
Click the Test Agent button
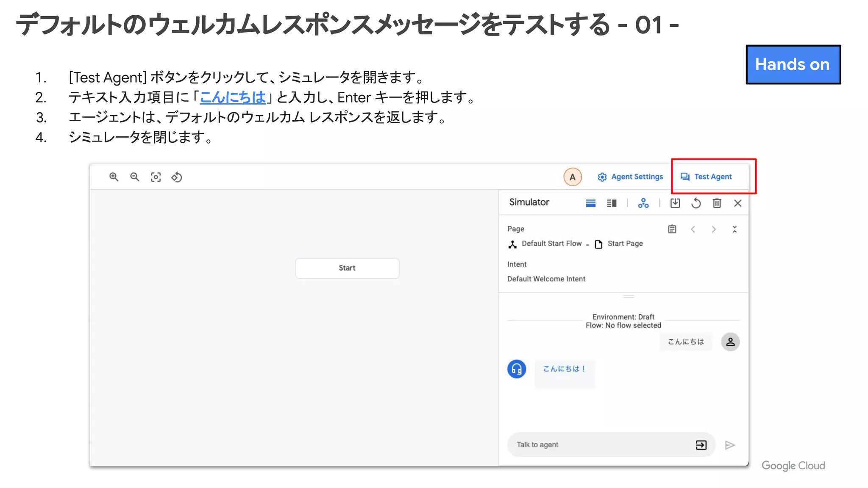(x=706, y=177)
